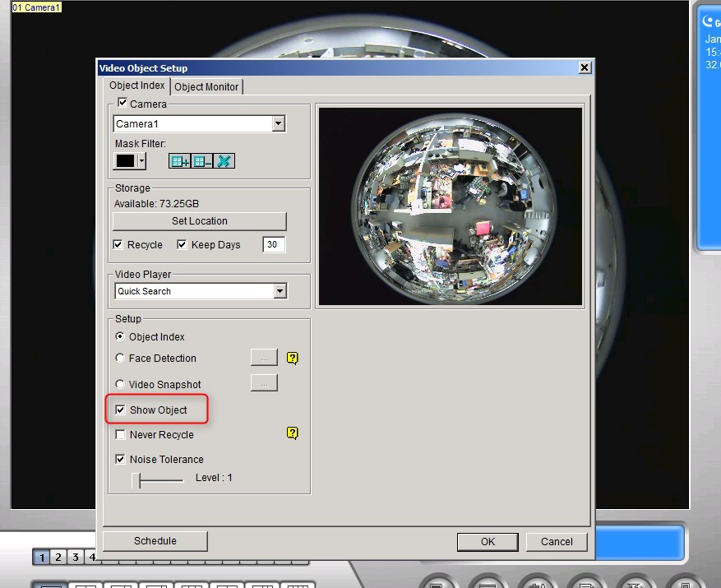
Task: Select channel 2 in main window
Action: point(58,558)
